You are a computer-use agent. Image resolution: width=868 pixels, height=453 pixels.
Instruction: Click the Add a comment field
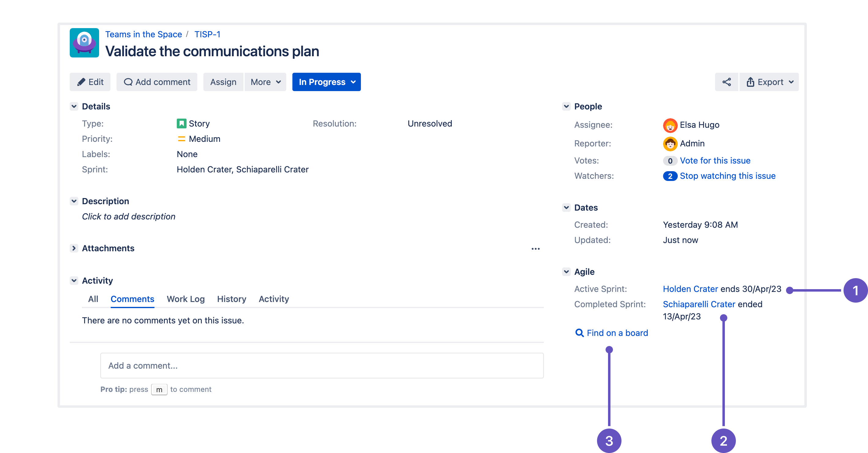321,366
